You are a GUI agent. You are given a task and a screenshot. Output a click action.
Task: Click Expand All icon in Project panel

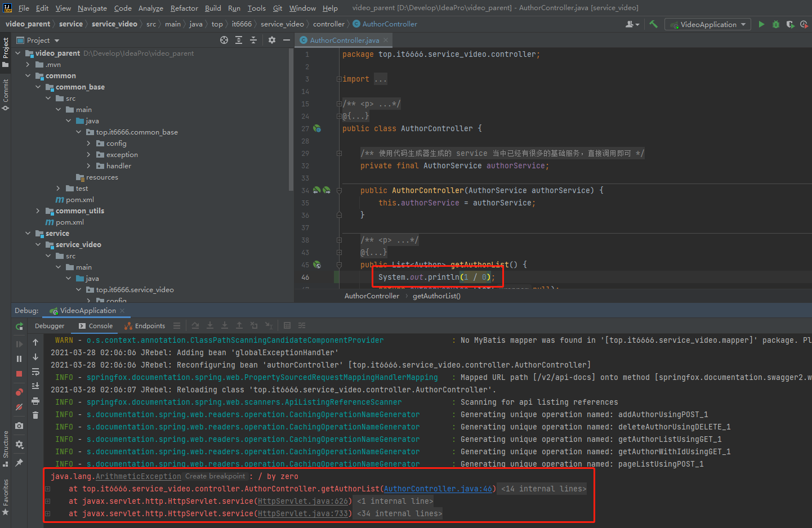(x=239, y=40)
